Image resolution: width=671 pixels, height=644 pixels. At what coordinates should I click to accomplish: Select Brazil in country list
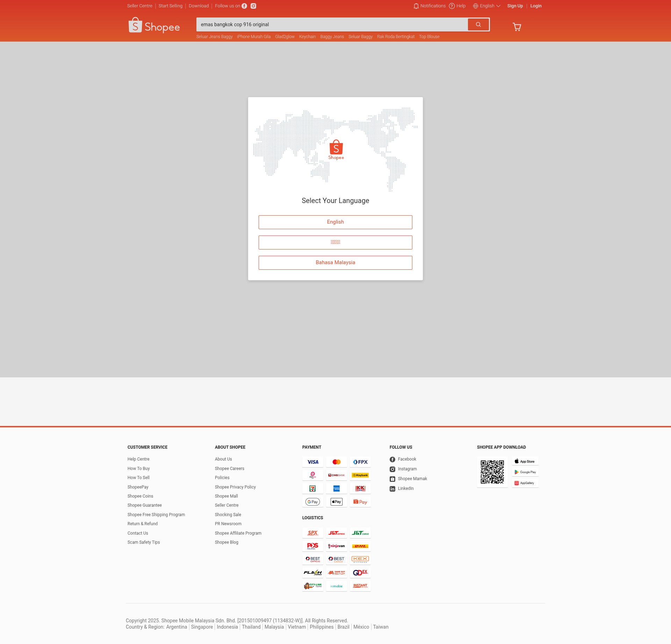[344, 627]
